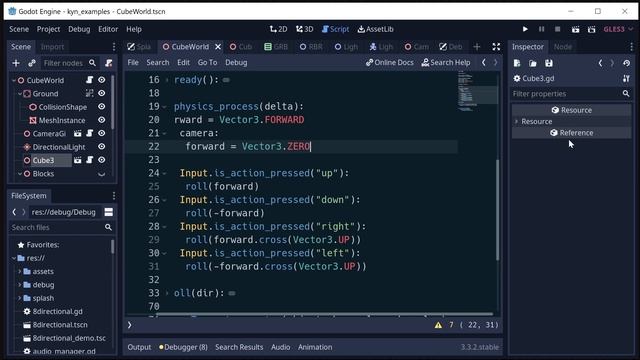This screenshot has height=360, width=640.
Task: Open Online Docs
Action: click(x=389, y=62)
